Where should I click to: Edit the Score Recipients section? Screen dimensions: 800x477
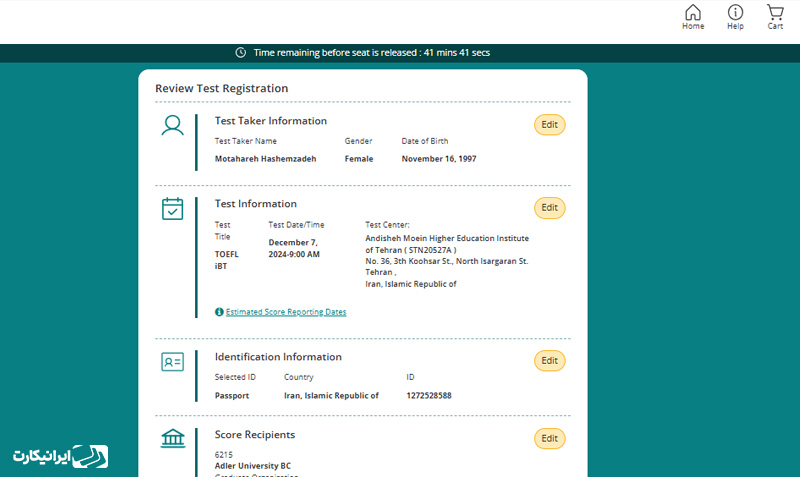549,438
